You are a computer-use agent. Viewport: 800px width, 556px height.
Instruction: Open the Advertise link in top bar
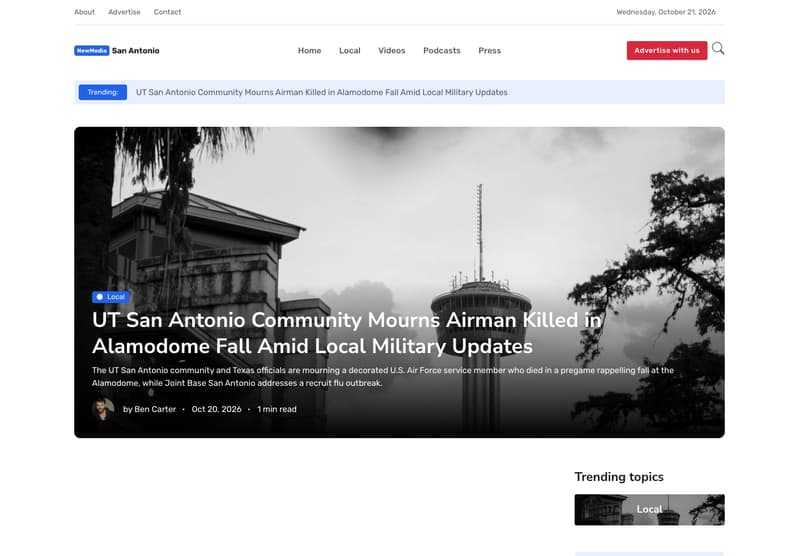click(124, 12)
